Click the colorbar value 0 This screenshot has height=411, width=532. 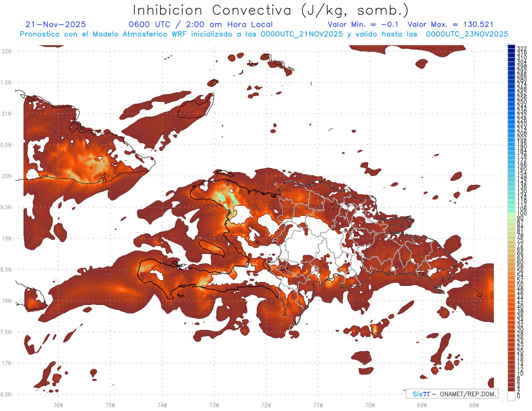[x=519, y=396]
